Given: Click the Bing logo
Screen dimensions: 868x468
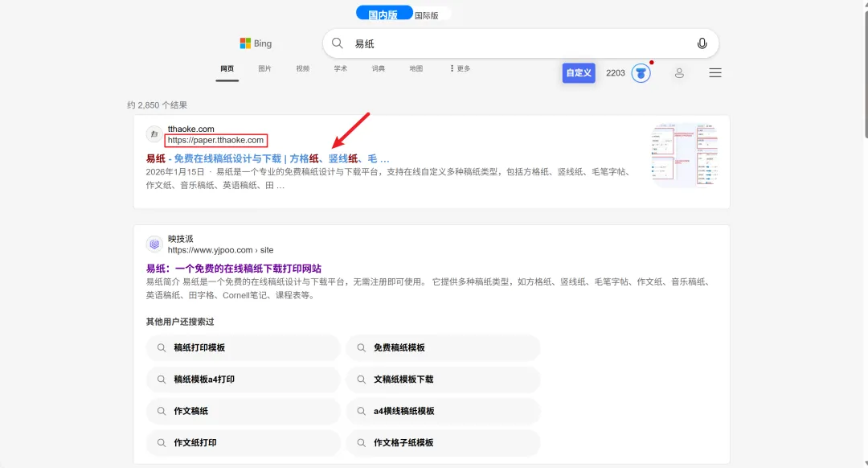Looking at the screenshot, I should coord(256,43).
